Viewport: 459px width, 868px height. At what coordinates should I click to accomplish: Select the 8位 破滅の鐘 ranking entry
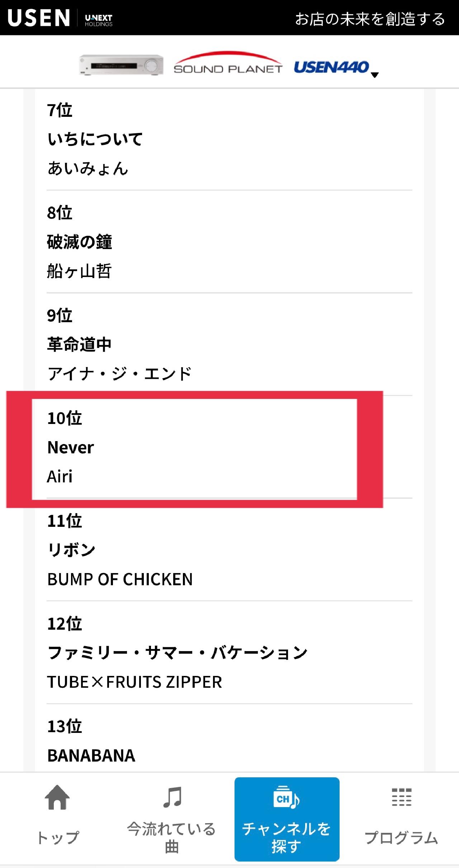point(229,242)
